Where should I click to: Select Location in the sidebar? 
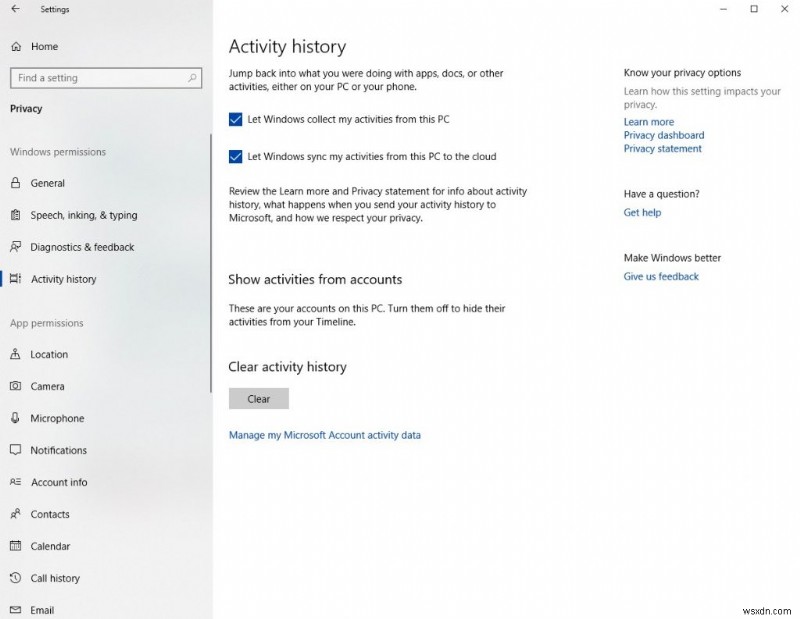(x=51, y=354)
